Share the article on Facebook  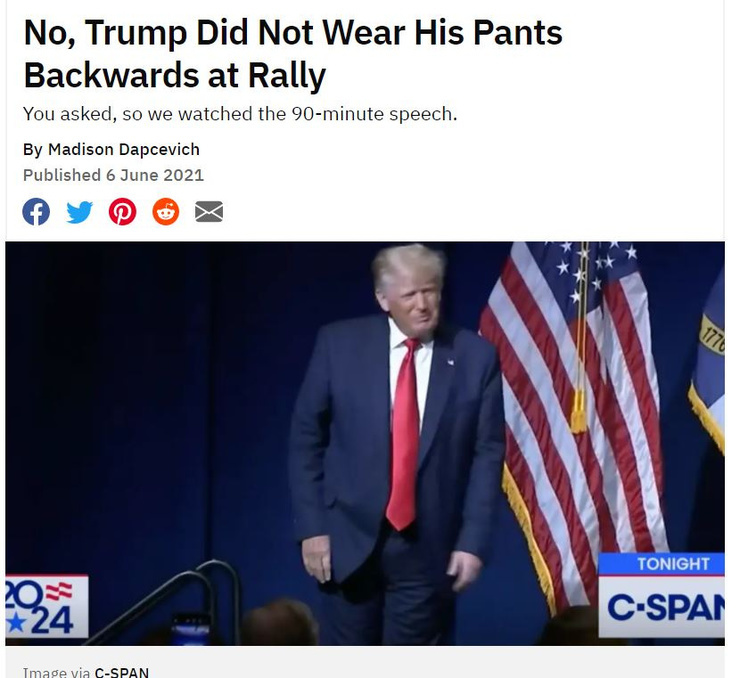coord(36,212)
